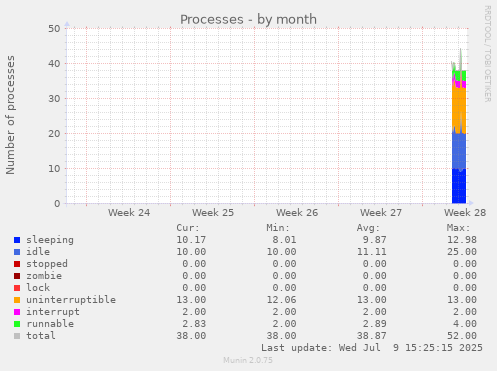Click the zombie legend color swatch
This screenshot has height=371, width=497.
(x=17, y=276)
